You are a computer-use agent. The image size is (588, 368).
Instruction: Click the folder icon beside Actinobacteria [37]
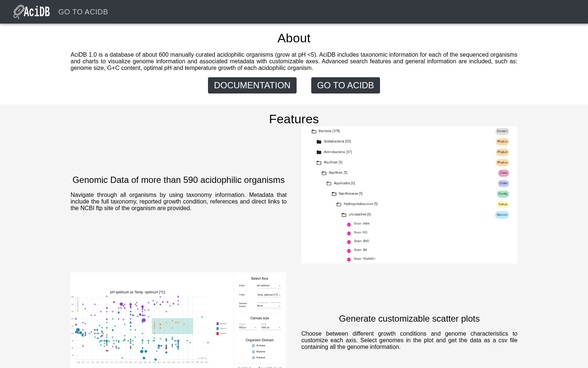pos(319,152)
